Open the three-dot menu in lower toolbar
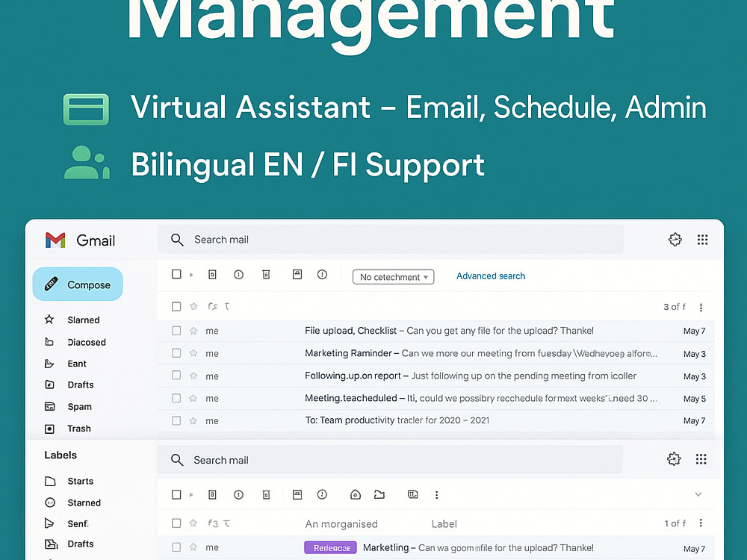 tap(436, 495)
